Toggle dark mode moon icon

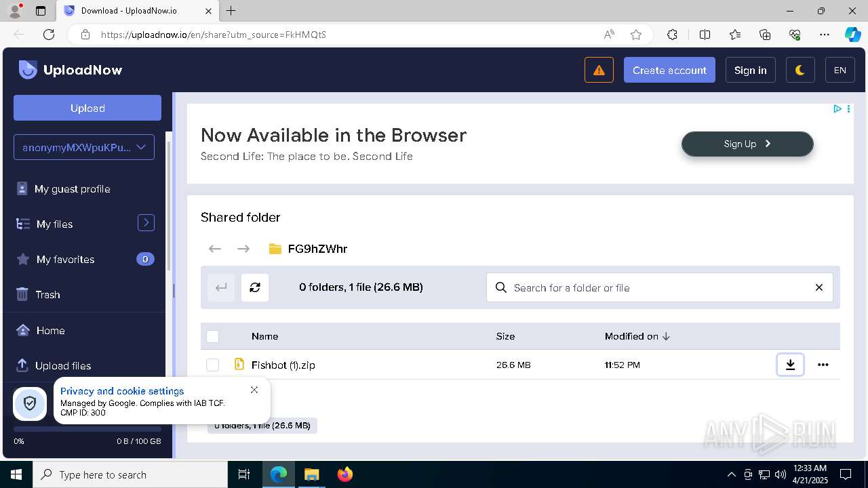[x=800, y=70]
